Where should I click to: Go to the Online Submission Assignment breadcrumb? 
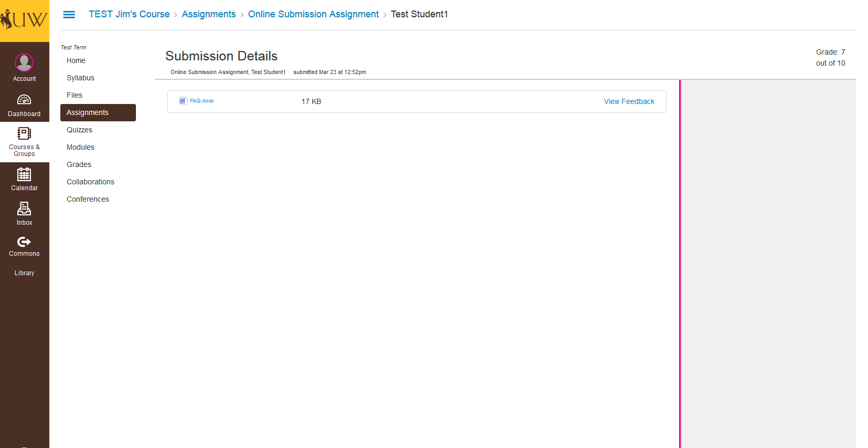[x=313, y=14]
